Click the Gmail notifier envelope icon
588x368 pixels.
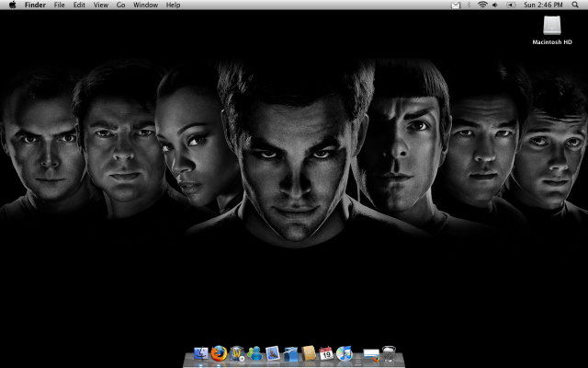pyautogui.click(x=456, y=6)
